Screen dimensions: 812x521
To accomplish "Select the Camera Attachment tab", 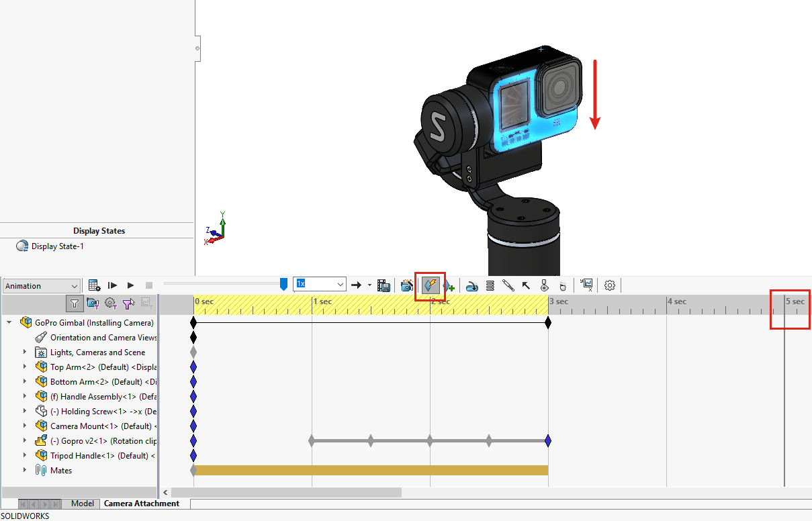I will click(x=142, y=504).
